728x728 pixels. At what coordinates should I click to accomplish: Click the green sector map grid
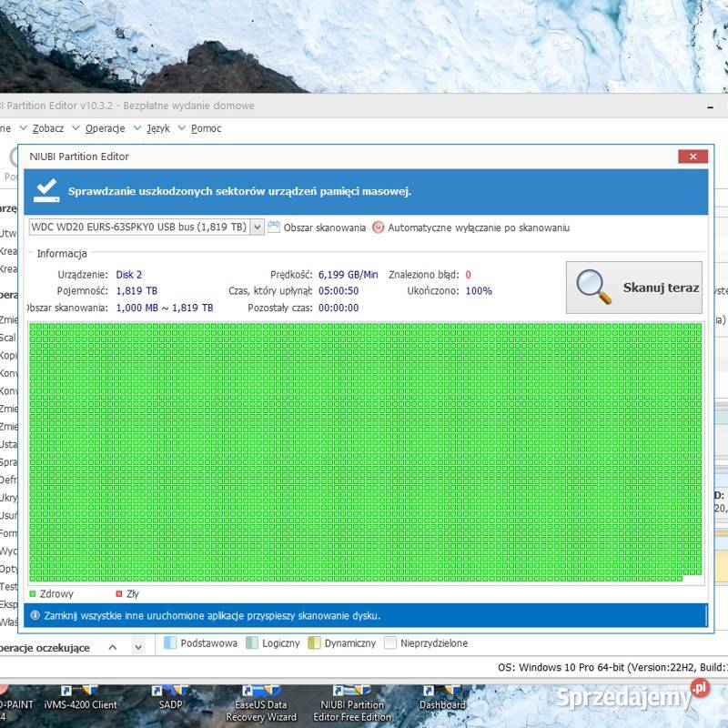[x=366, y=452]
